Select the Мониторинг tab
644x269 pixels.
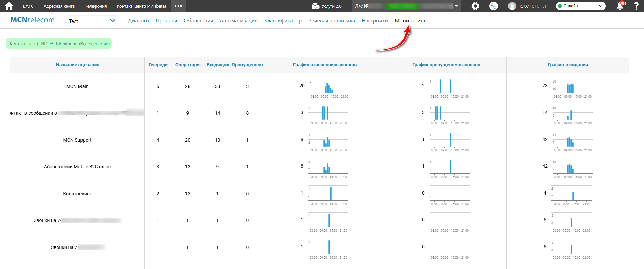(x=410, y=21)
